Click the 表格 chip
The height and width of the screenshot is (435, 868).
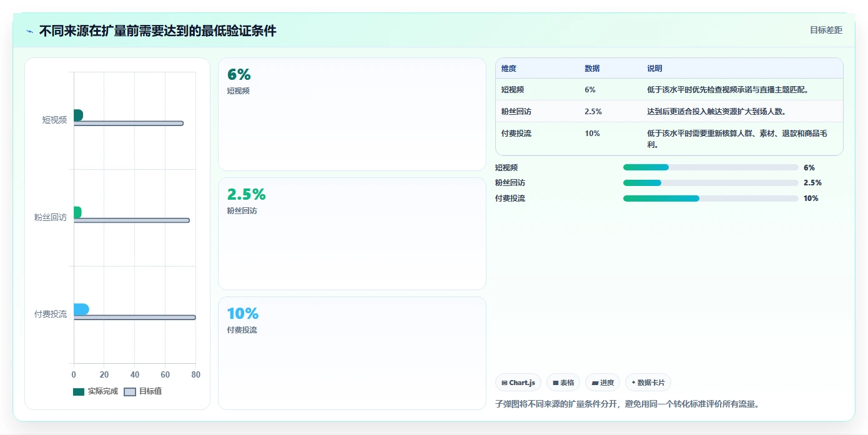tap(563, 383)
